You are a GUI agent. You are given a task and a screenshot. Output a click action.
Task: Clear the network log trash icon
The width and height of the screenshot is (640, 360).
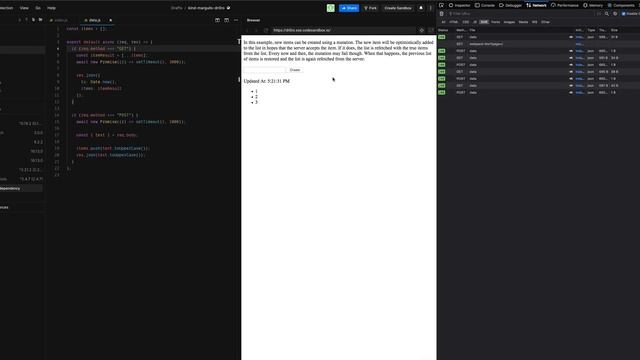[x=441, y=13]
